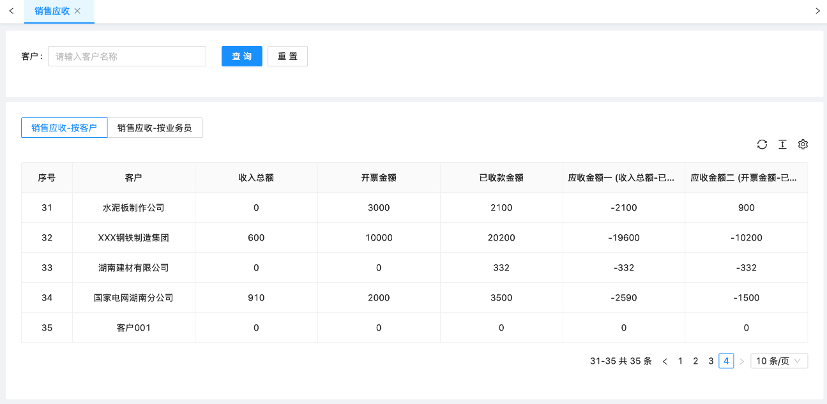Click the 31-35 共 35 条 total text

point(621,361)
